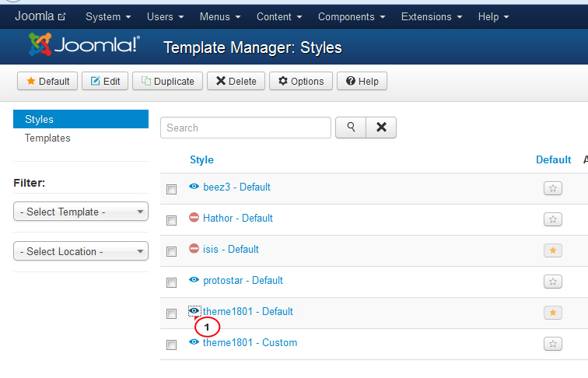Screen dimensions: 588x378
Task: Clear search with the X button
Action: coord(381,128)
